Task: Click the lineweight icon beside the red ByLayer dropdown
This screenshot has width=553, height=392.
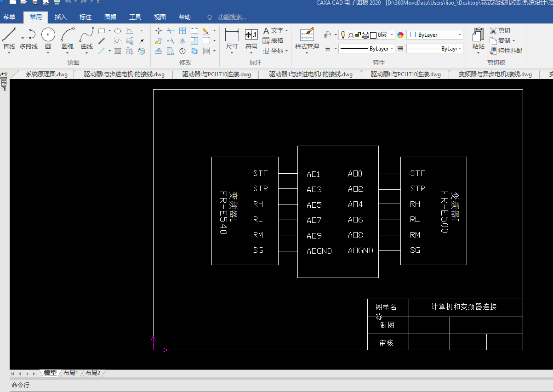Action: coord(400,48)
